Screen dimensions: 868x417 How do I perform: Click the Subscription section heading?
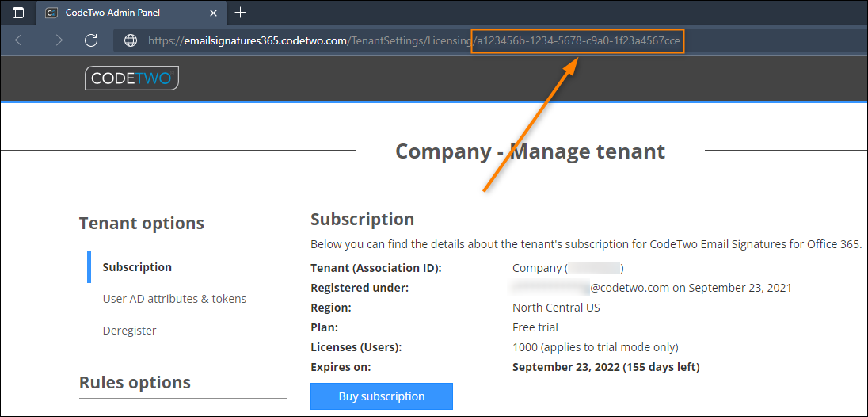(x=363, y=220)
